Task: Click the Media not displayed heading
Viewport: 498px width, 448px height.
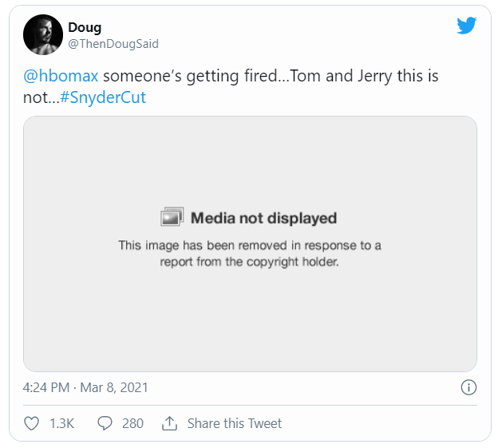Action: (x=263, y=218)
